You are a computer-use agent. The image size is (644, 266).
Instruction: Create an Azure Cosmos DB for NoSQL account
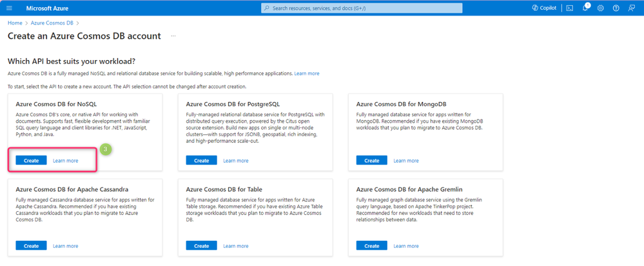coord(31,160)
